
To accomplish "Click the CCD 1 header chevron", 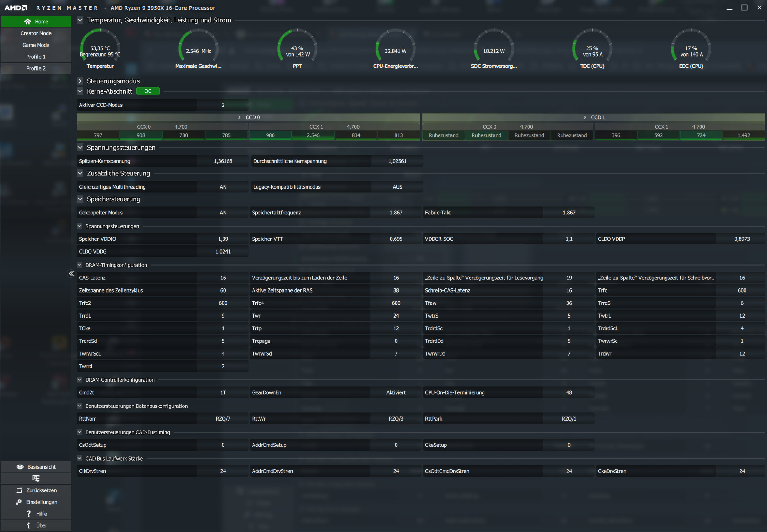I will click(x=584, y=117).
